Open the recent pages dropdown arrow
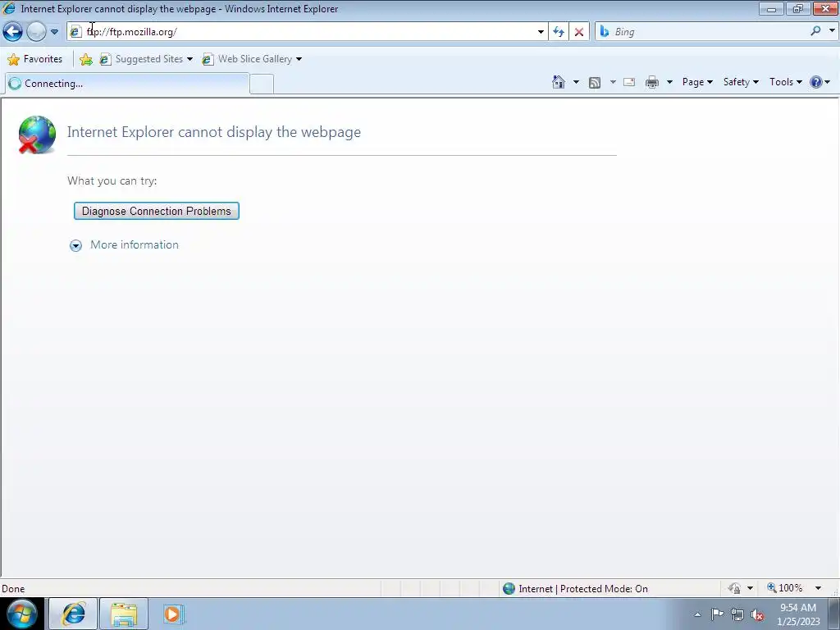The image size is (840, 630). pos(54,32)
